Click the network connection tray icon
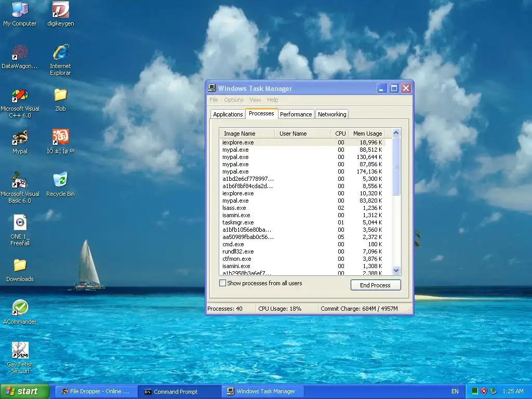Image resolution: width=532 pixels, height=399 pixels. point(494,391)
